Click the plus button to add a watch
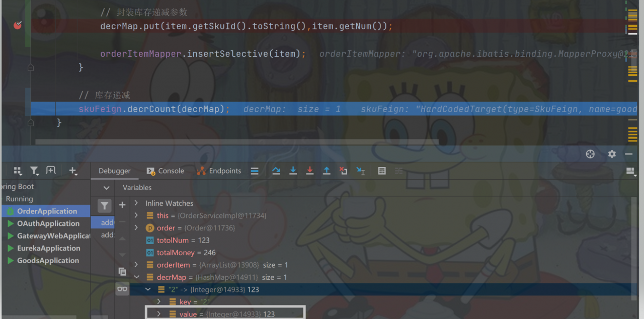Viewport: 644px width, 319px height. click(x=122, y=205)
